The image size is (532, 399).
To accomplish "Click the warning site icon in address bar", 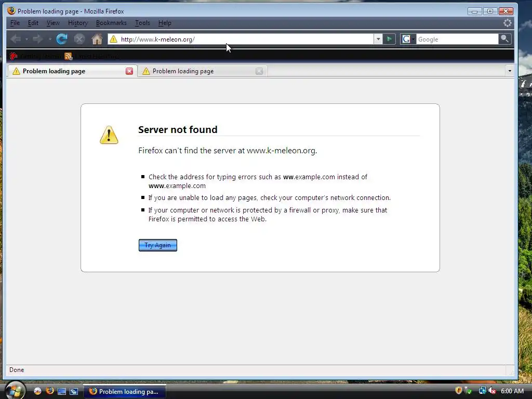I will click(113, 39).
